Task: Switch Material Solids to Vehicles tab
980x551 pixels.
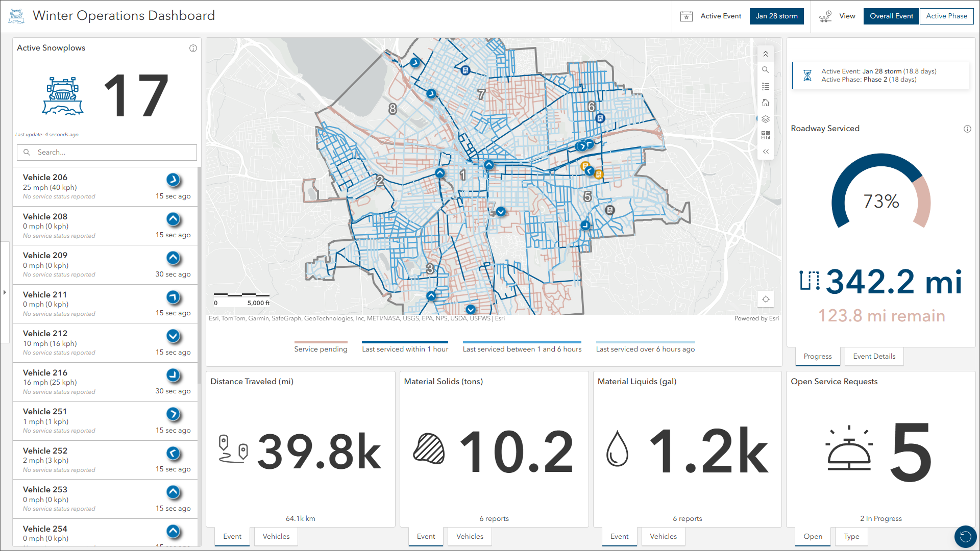Action: coord(470,536)
